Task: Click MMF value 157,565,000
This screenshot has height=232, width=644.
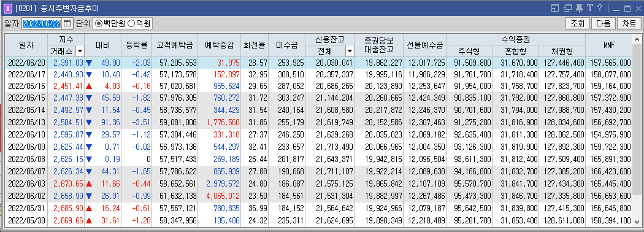Action: [x=610, y=63]
